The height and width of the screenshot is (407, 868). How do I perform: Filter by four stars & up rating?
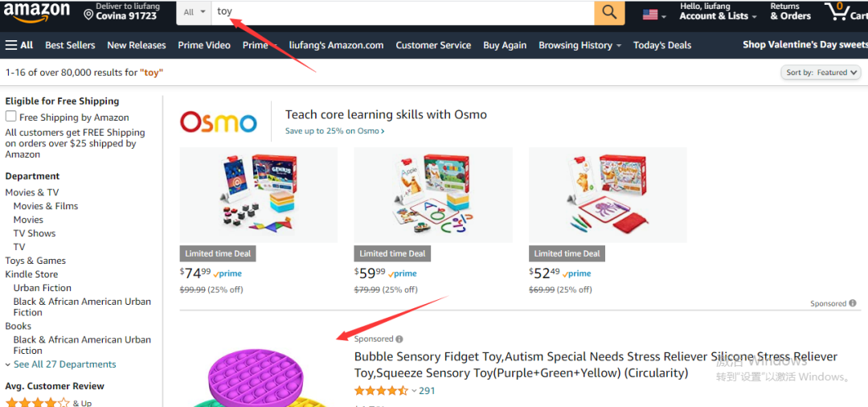(48, 402)
